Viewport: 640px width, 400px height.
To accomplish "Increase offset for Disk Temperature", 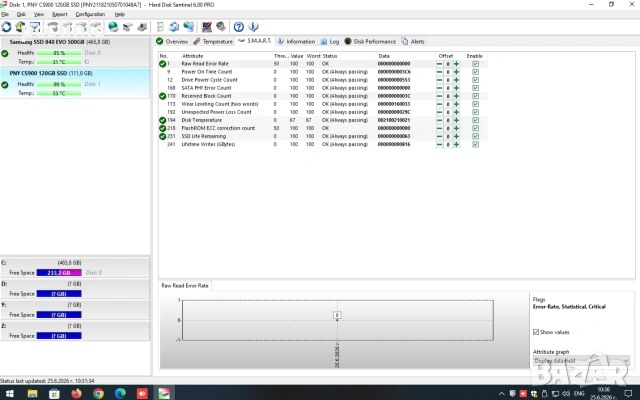I will (x=456, y=120).
